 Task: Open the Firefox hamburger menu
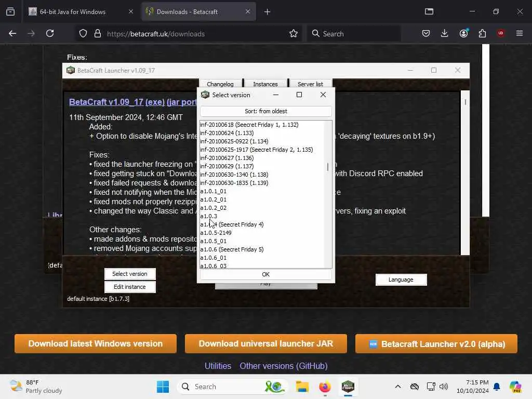520,33
